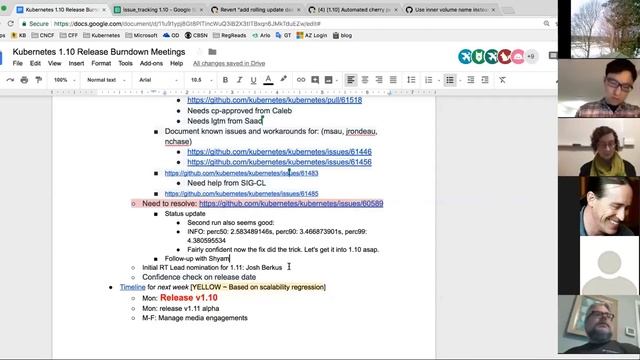Click the Add comment icon
Image resolution: width=640 pixels, height=360 pixels.
(315, 80)
